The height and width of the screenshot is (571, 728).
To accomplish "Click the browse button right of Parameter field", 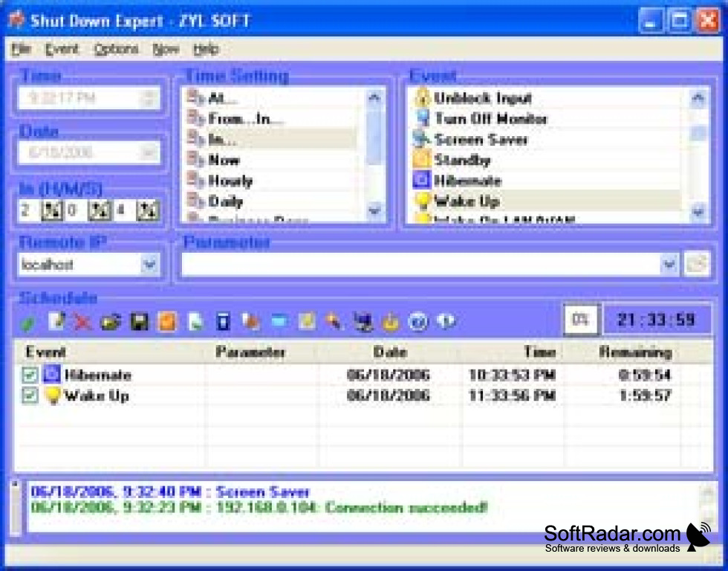I will pyautogui.click(x=697, y=265).
